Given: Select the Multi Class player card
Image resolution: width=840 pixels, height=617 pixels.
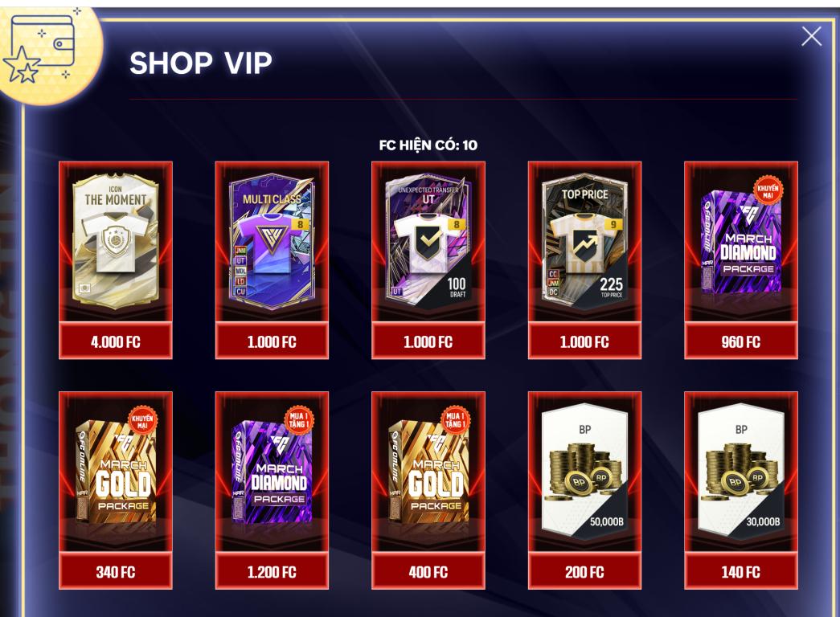Looking at the screenshot, I should pyautogui.click(x=272, y=242).
